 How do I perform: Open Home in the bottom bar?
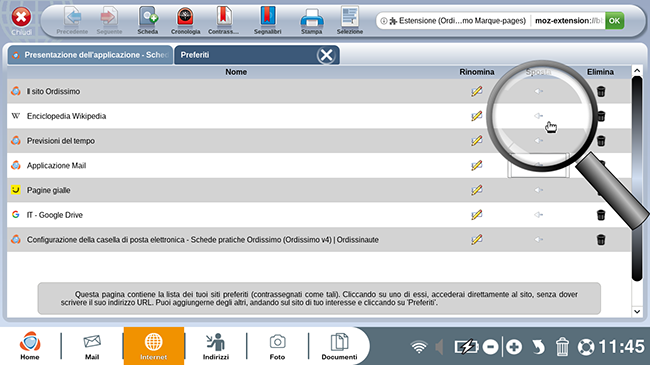pyautogui.click(x=30, y=346)
